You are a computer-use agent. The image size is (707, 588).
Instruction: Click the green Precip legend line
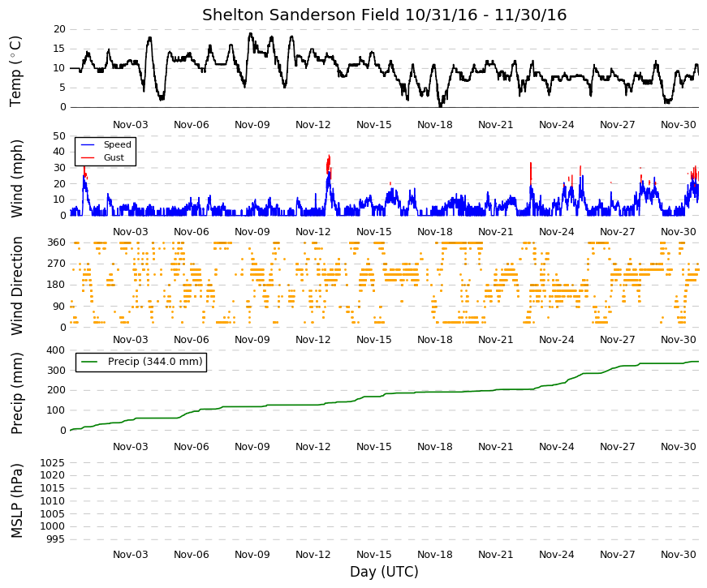[89, 362]
